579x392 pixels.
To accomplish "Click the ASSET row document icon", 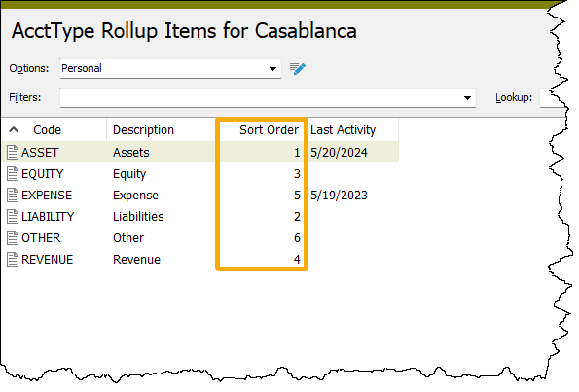I will click(13, 153).
